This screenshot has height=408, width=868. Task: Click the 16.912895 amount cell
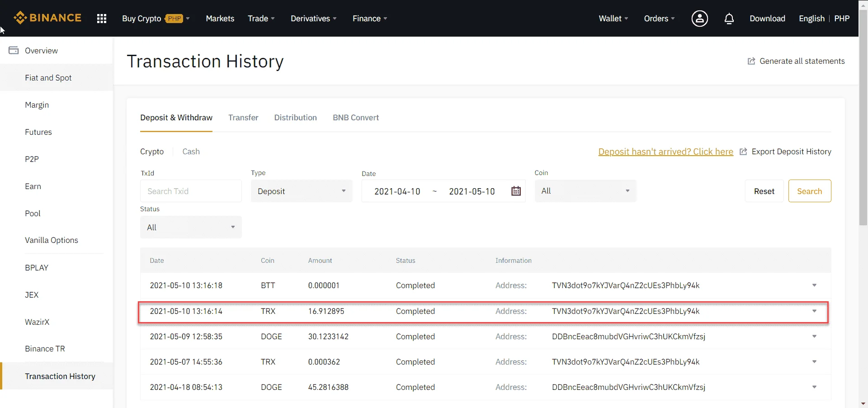(x=326, y=311)
